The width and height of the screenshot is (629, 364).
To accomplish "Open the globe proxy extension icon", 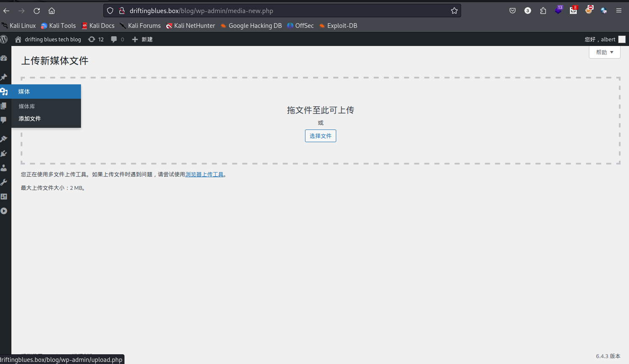I will point(604,11).
